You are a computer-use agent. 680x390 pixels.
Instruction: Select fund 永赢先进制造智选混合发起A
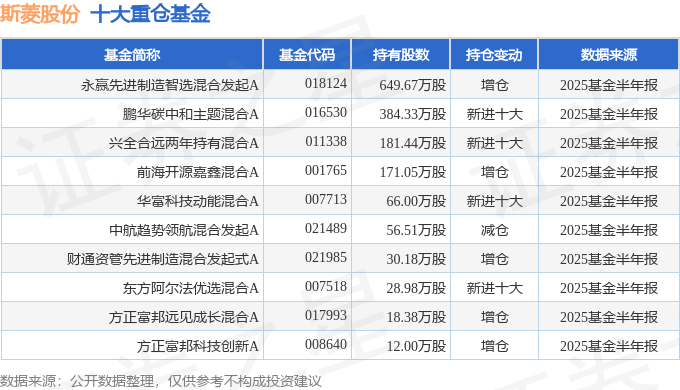(170, 85)
